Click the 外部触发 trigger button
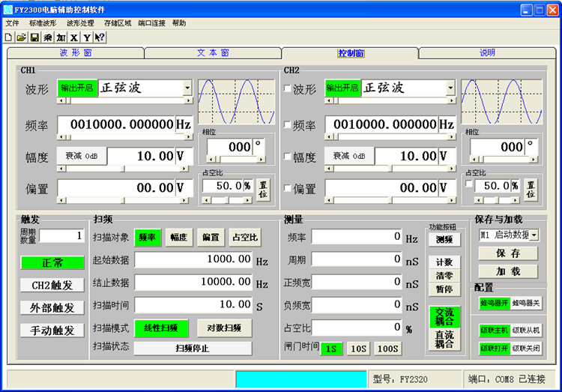 [x=52, y=308]
